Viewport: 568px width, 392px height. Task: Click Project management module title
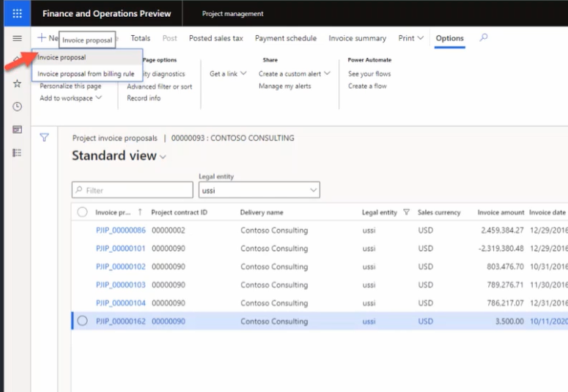point(232,14)
